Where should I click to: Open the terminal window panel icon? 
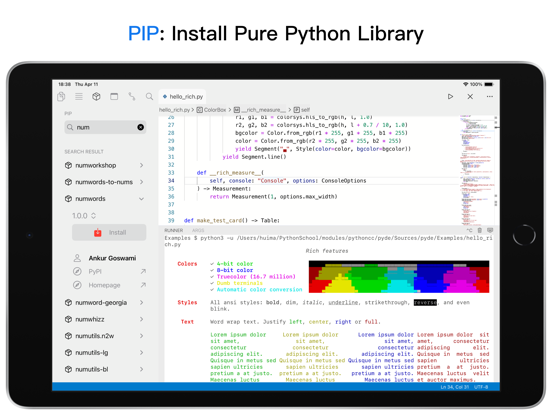[x=114, y=96]
